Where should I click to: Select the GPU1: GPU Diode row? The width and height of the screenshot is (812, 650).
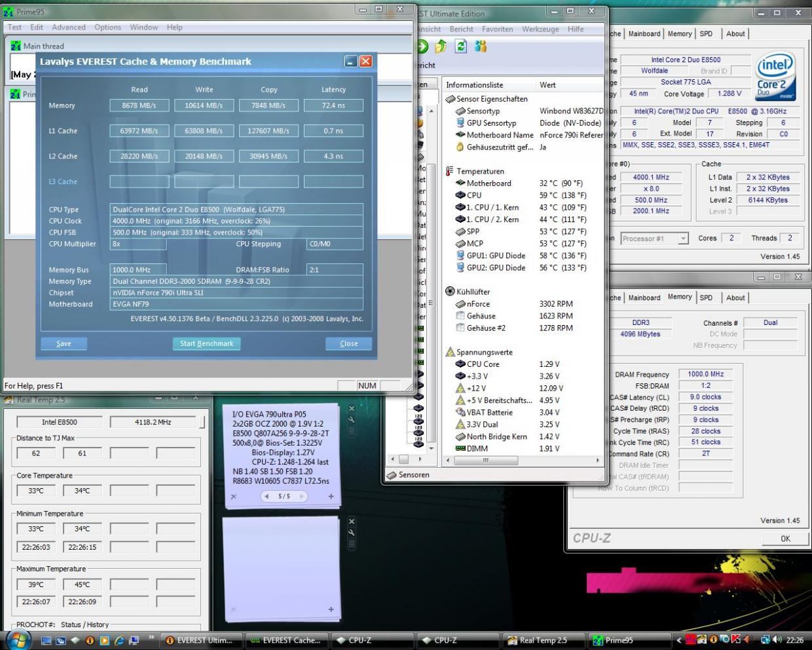523,256
